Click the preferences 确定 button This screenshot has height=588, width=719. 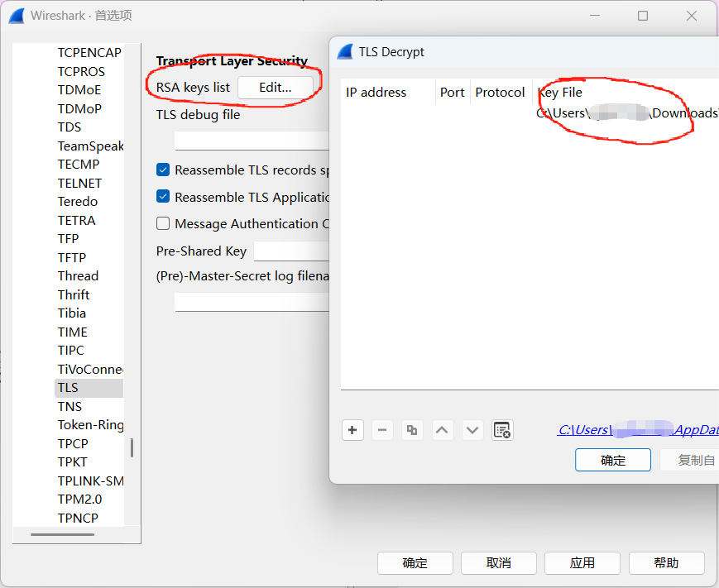point(415,563)
